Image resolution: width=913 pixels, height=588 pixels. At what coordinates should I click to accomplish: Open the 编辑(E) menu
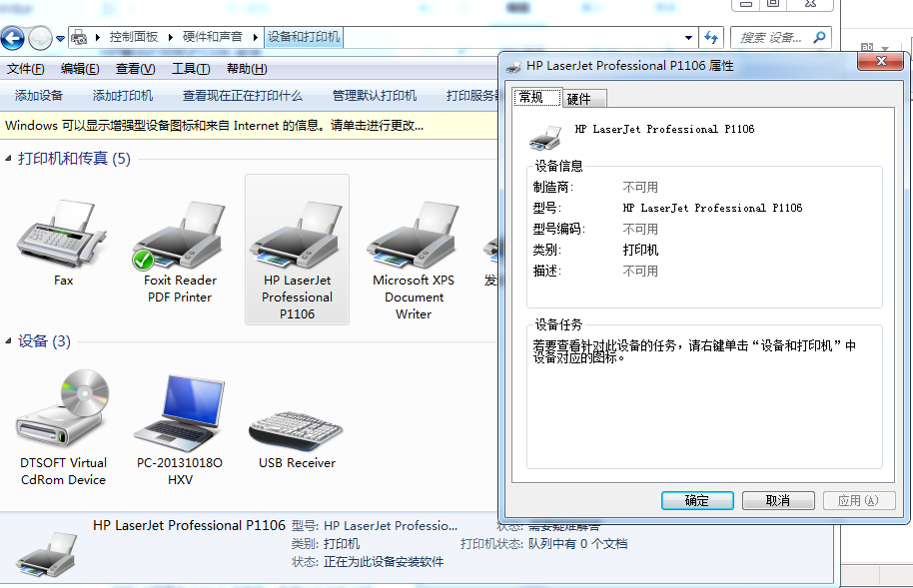pyautogui.click(x=80, y=69)
